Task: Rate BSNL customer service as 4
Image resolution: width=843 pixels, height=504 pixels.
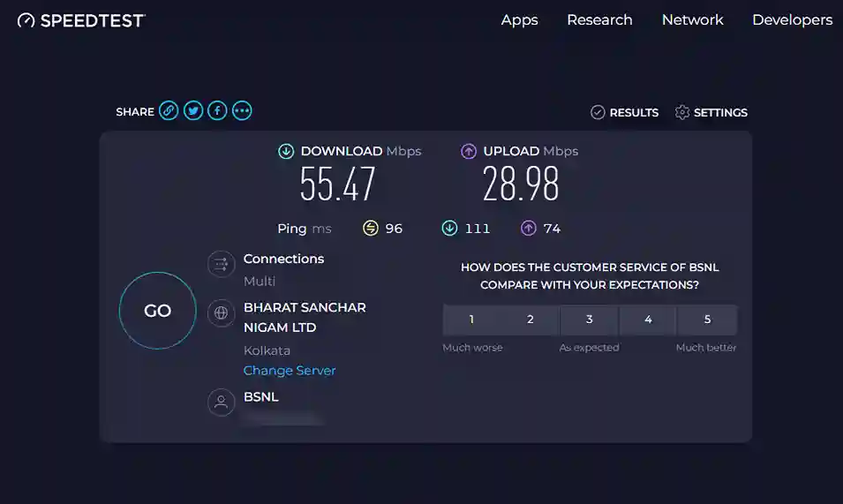Action: [x=648, y=320]
